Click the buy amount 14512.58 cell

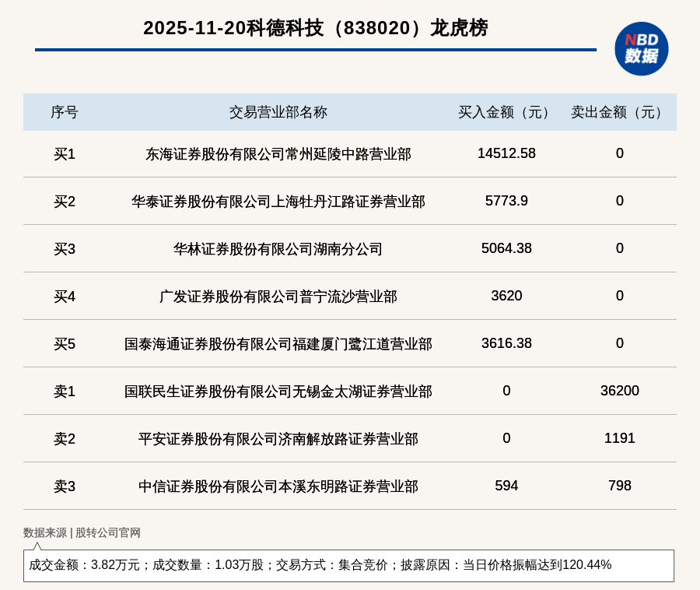[506, 153]
